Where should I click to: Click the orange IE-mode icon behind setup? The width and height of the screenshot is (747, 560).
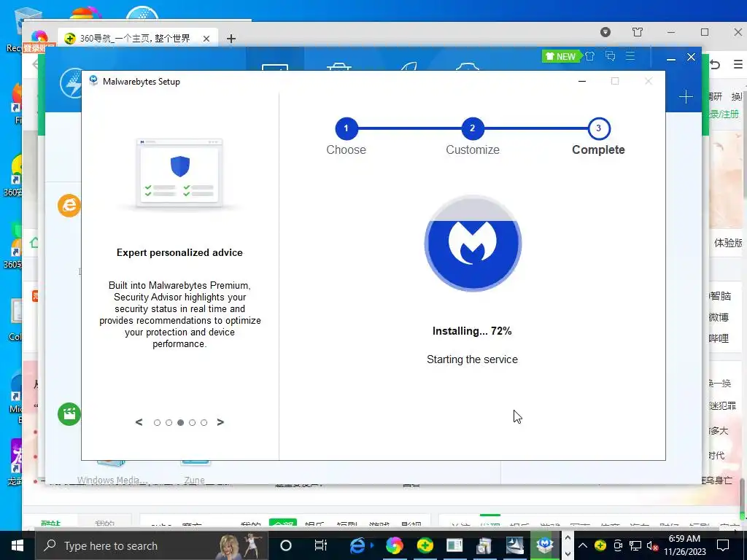coord(69,206)
